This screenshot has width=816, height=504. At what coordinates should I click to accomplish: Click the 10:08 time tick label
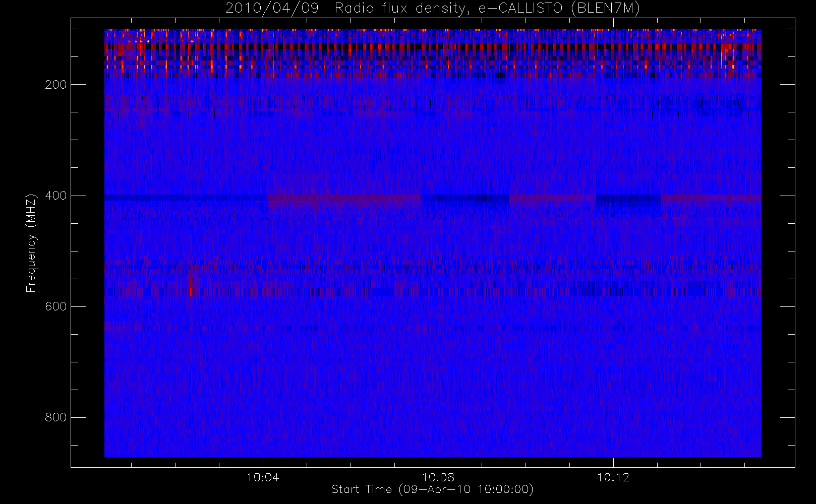point(438,477)
